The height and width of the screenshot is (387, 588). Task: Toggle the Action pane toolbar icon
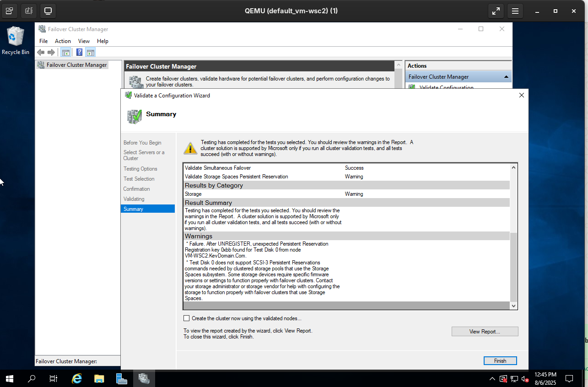pos(90,53)
